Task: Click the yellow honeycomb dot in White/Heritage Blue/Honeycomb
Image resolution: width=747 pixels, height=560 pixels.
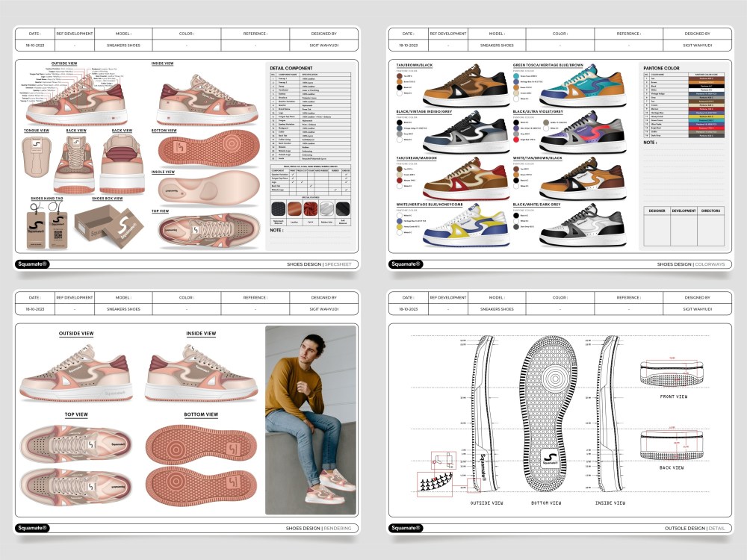Action: click(400, 227)
